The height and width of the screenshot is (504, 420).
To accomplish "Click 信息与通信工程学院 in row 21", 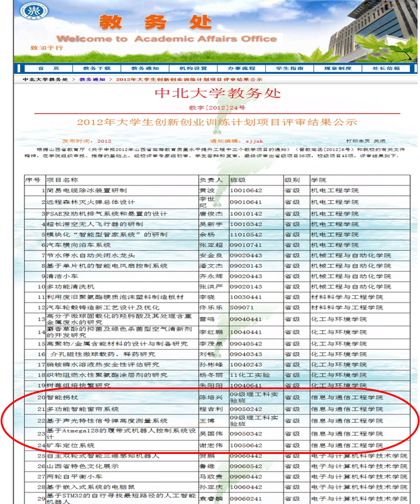I will tap(347, 409).
